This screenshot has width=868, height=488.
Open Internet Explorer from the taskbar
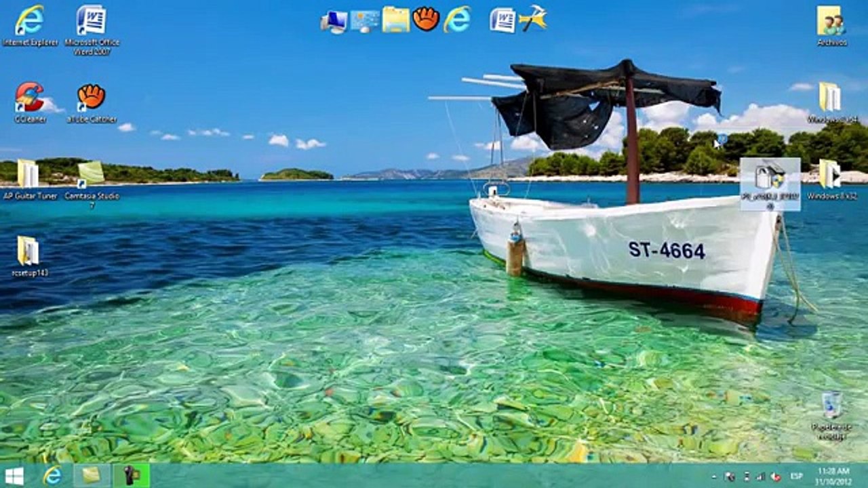pos(52,475)
